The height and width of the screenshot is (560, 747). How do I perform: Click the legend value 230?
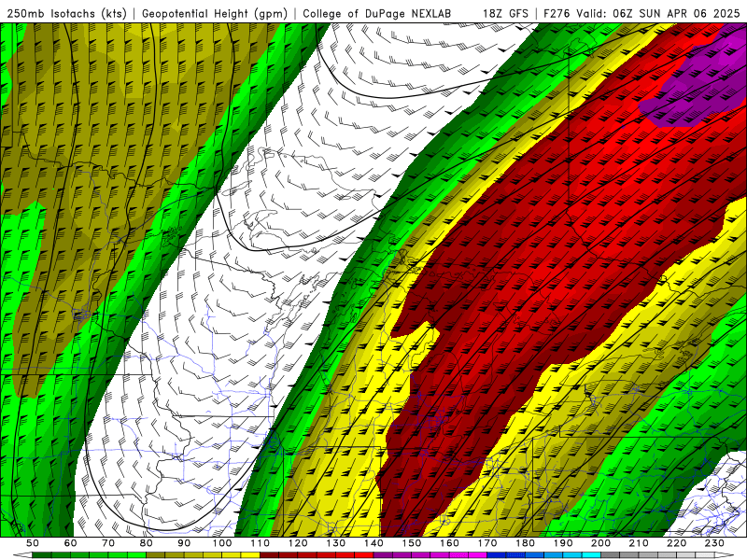point(714,543)
